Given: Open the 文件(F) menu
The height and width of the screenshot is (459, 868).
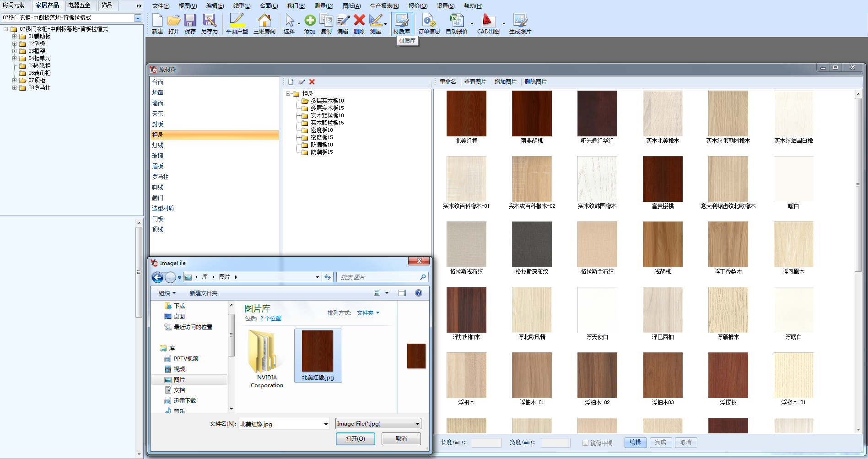Looking at the screenshot, I should [x=161, y=6].
